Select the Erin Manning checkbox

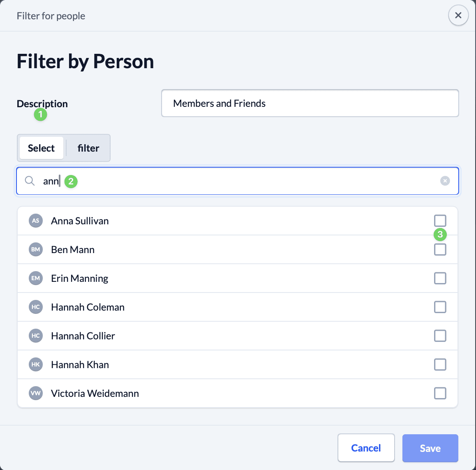[440, 278]
